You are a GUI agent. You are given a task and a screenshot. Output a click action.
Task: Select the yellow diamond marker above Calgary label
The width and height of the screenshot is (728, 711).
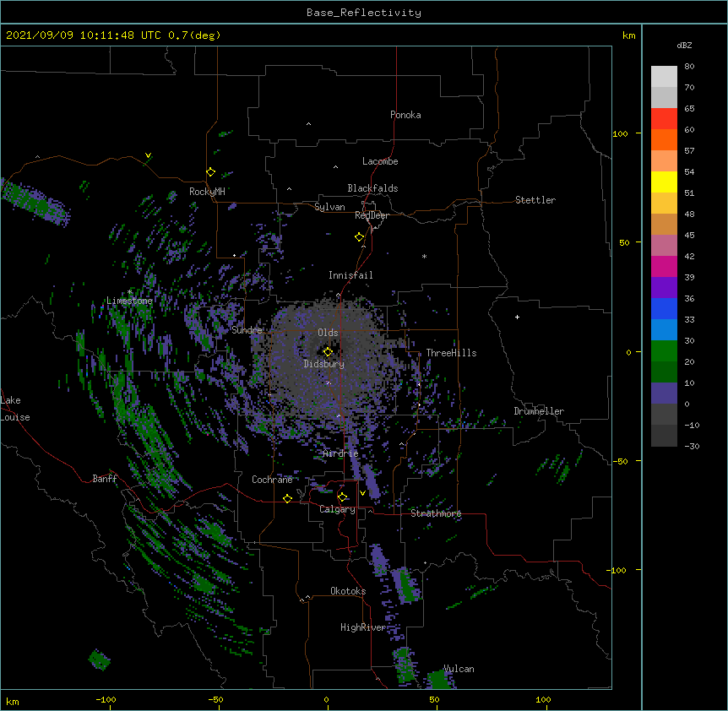342,497
